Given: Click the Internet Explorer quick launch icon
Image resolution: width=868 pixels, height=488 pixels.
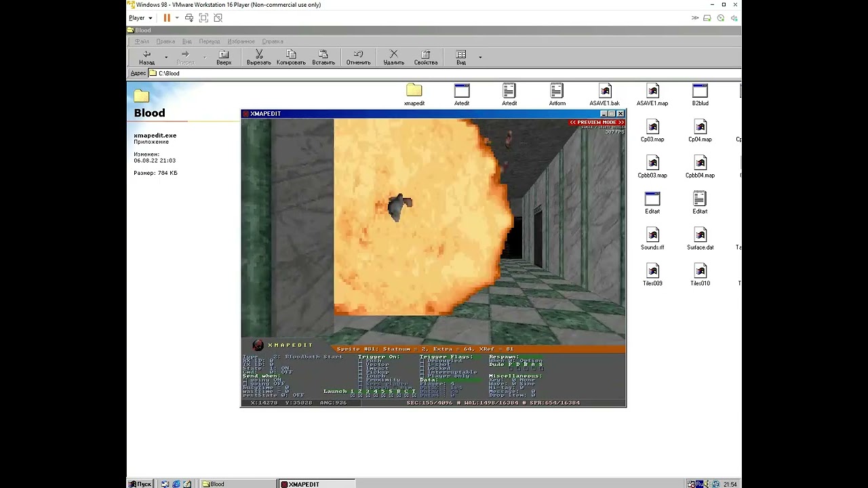Looking at the screenshot, I should [x=176, y=484].
